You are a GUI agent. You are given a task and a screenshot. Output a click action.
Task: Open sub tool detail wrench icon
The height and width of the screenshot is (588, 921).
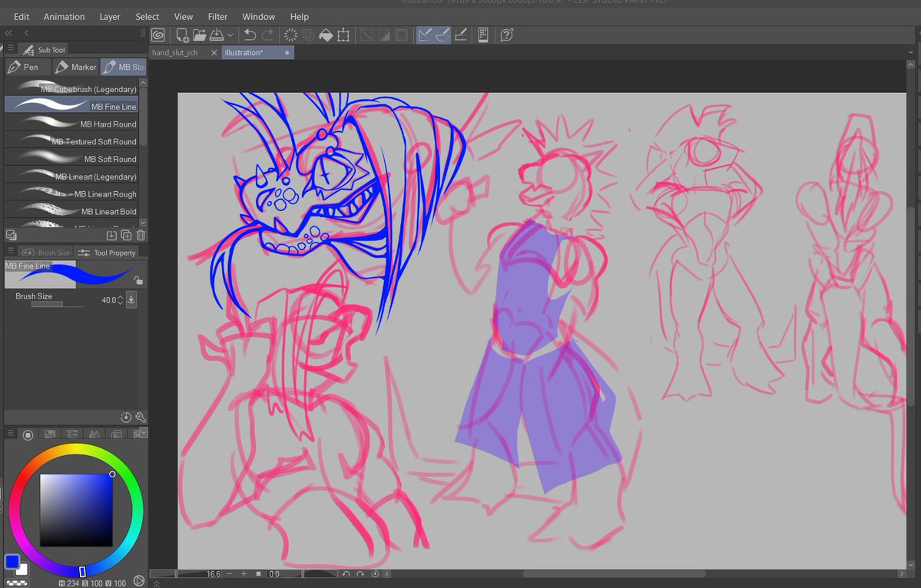(x=141, y=418)
